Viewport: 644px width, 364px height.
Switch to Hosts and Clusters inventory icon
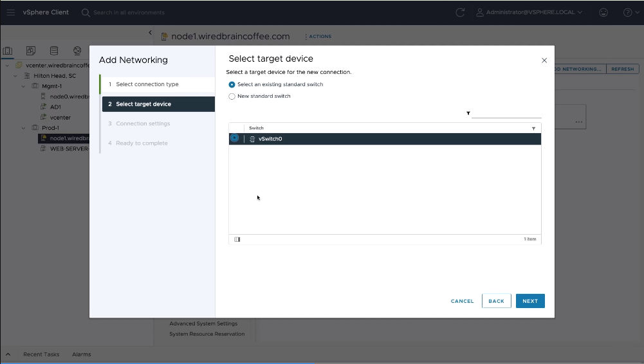[x=8, y=51]
